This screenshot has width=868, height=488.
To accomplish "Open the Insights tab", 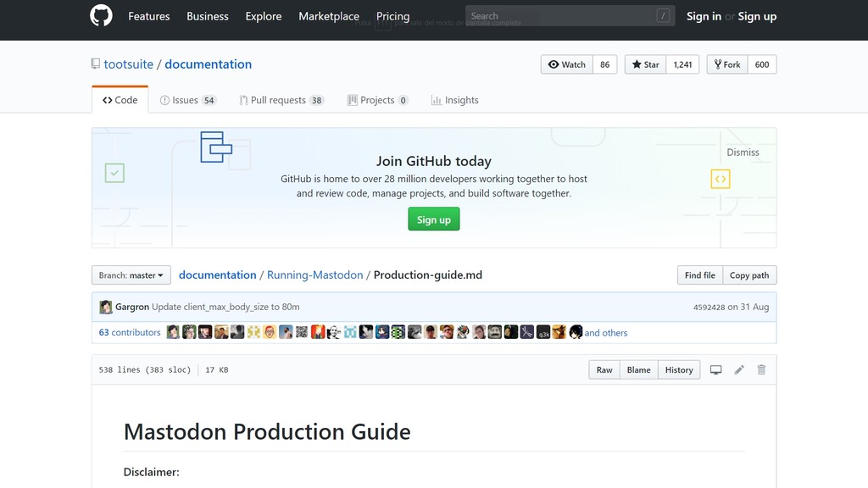I will [x=455, y=99].
